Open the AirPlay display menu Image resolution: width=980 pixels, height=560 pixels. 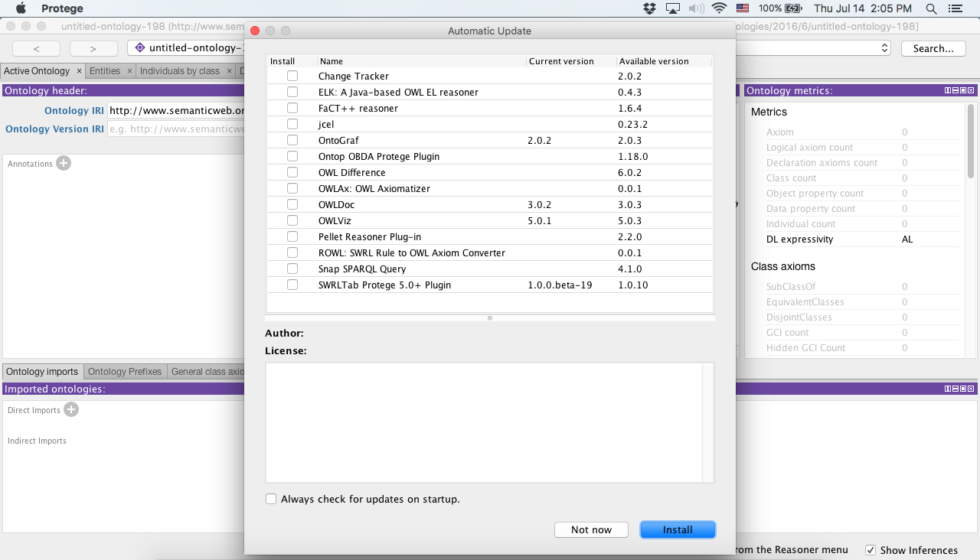click(x=673, y=8)
